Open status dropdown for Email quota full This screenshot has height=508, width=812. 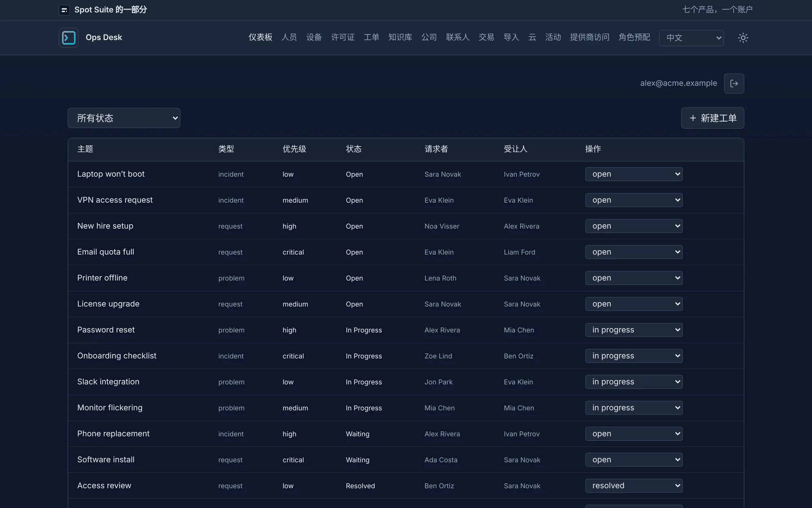click(x=634, y=252)
